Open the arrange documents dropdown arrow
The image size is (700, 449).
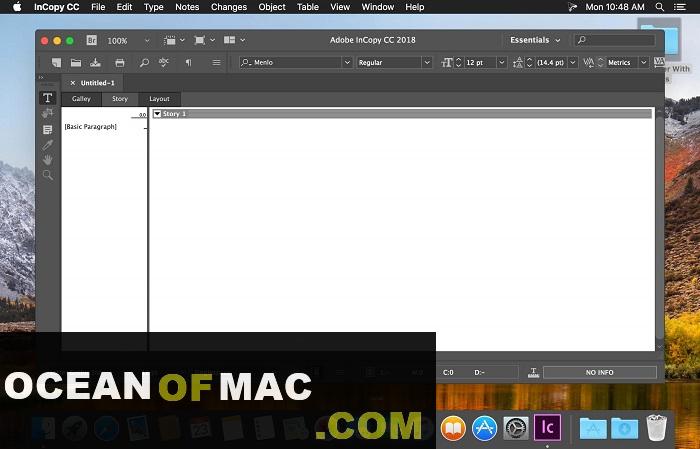[242, 40]
